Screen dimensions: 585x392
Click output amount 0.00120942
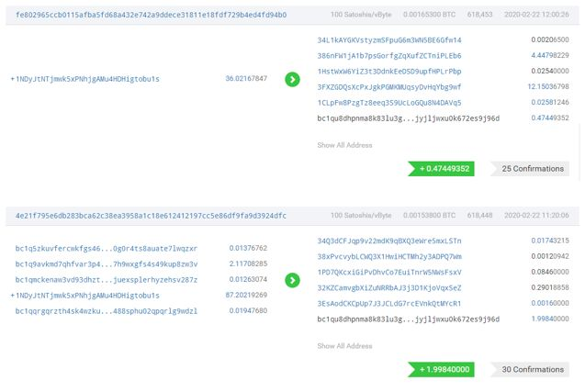point(550,256)
